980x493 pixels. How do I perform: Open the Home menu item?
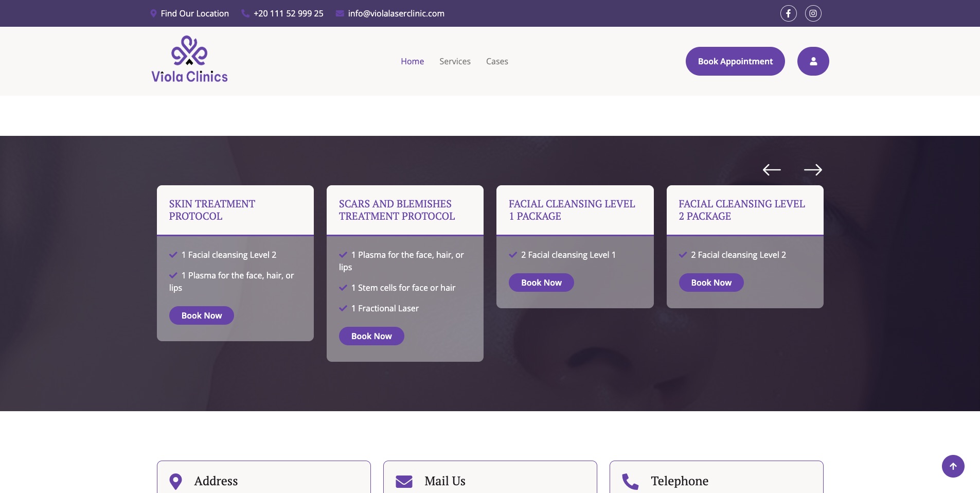[412, 61]
